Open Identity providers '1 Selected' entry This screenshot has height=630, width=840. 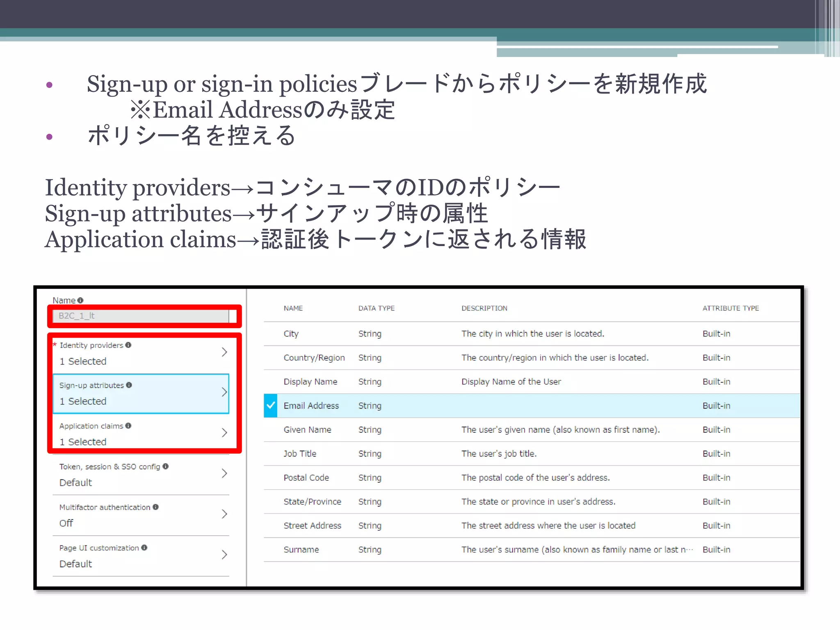[x=83, y=361]
